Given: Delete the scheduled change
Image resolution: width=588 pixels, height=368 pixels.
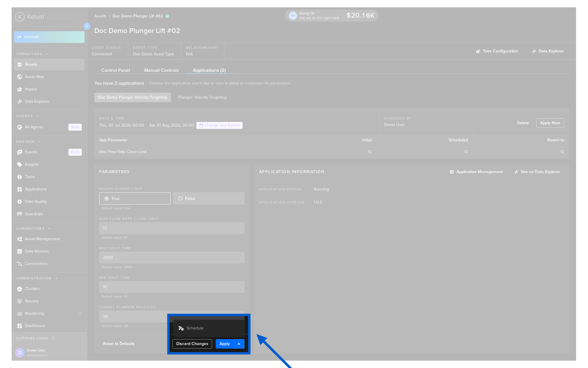Looking at the screenshot, I should [x=523, y=123].
